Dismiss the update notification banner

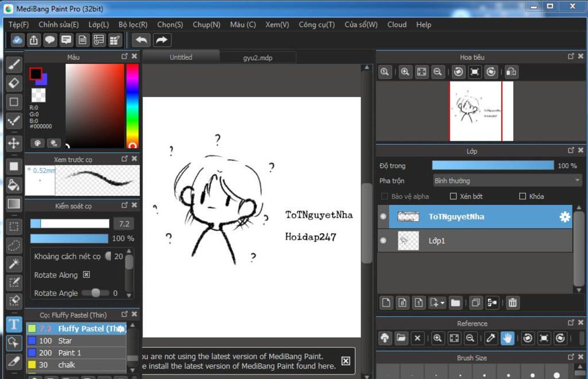(346, 361)
